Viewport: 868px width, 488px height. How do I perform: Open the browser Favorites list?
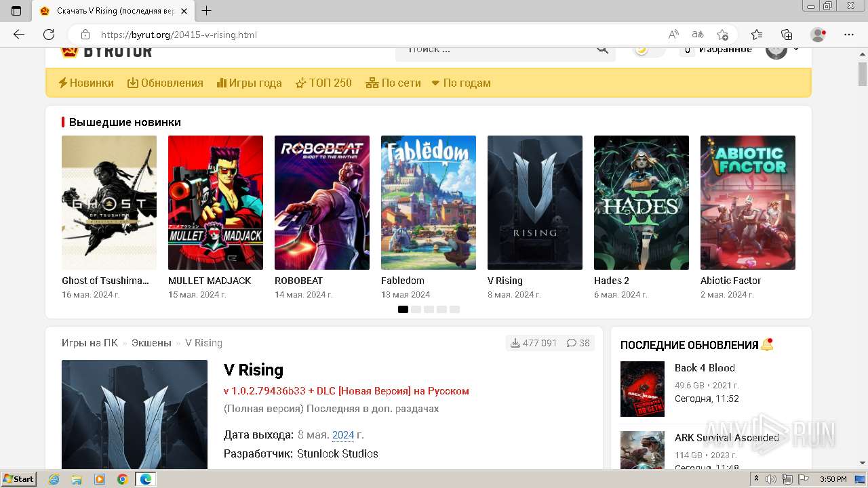click(757, 35)
